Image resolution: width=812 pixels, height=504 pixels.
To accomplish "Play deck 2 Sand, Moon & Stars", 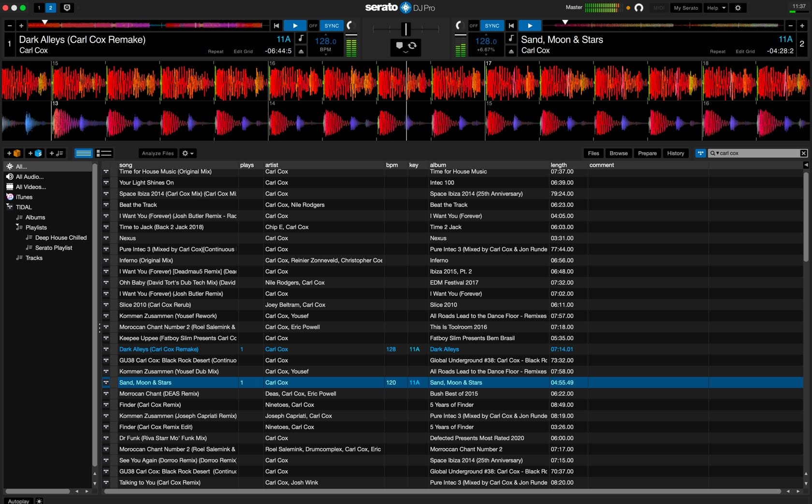I will [x=530, y=26].
